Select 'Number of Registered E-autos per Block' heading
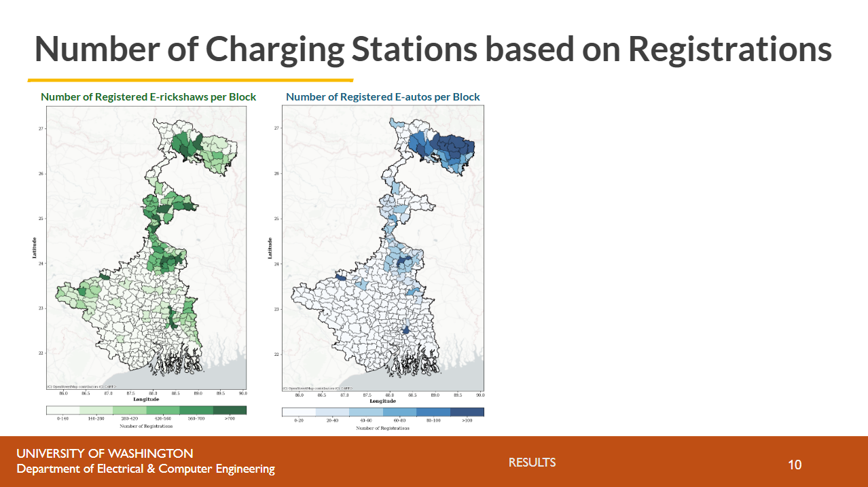This screenshot has width=868, height=487. pyautogui.click(x=383, y=97)
